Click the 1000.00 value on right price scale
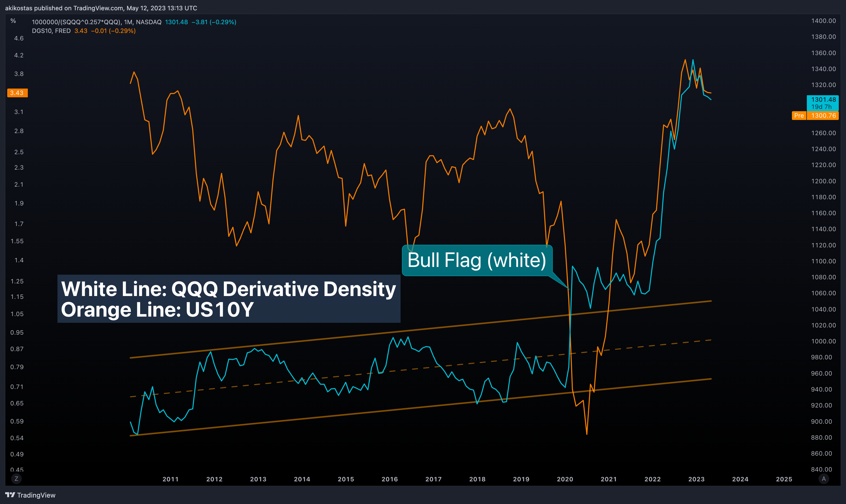 824,341
